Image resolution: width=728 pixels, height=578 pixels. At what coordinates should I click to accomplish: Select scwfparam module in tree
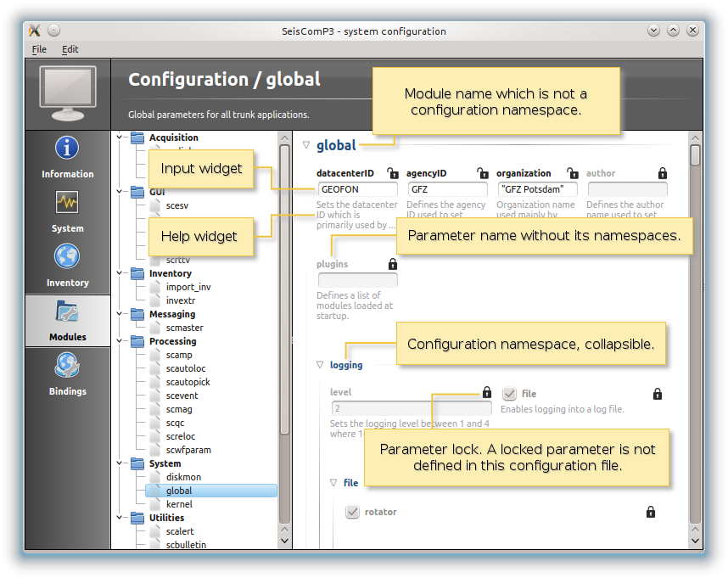pyautogui.click(x=188, y=450)
